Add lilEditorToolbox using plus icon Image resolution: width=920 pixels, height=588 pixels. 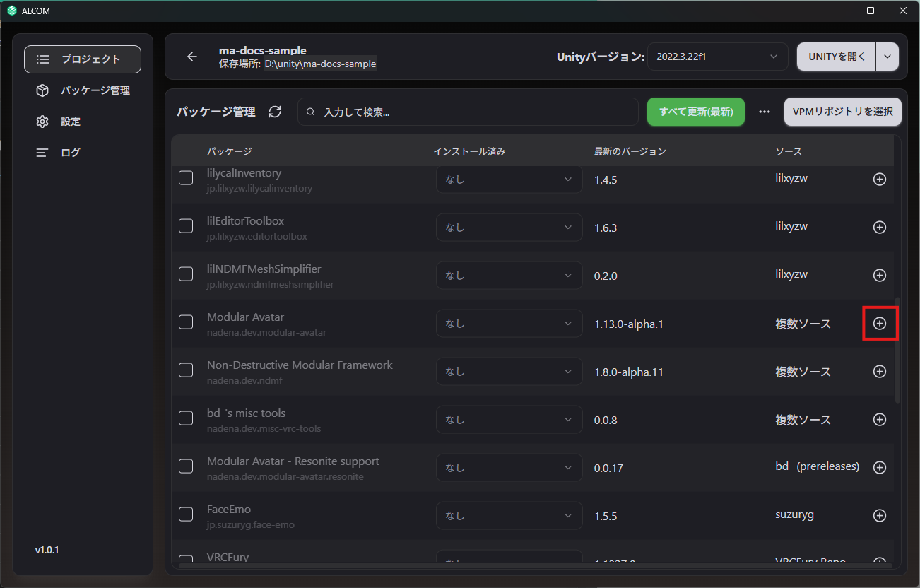point(880,227)
